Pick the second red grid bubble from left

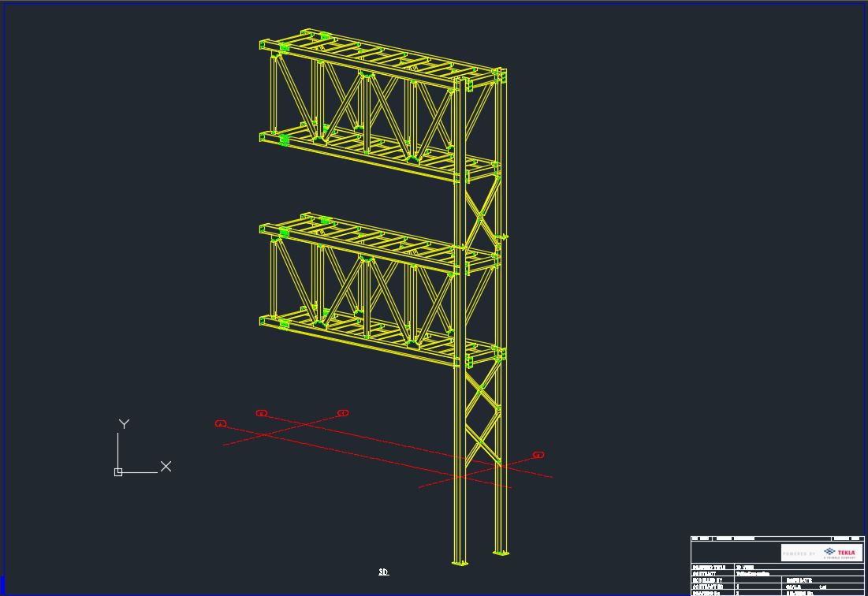(262, 413)
